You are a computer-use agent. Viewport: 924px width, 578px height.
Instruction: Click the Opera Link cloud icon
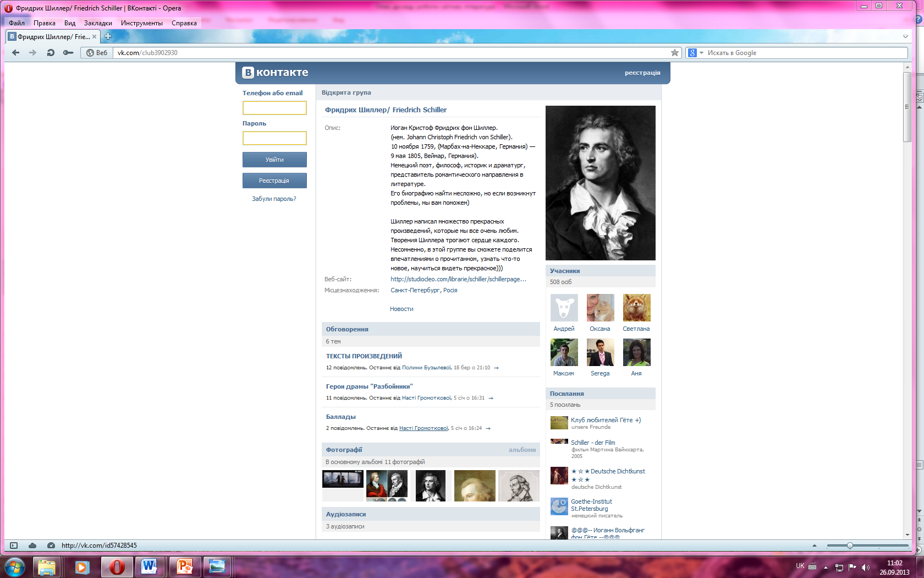pyautogui.click(x=32, y=546)
